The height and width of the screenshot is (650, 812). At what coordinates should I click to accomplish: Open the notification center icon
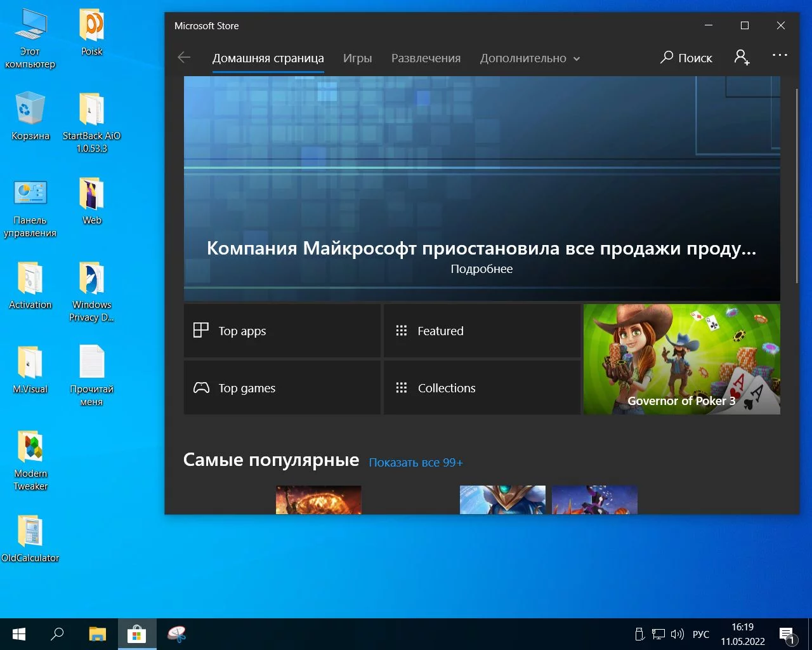787,634
